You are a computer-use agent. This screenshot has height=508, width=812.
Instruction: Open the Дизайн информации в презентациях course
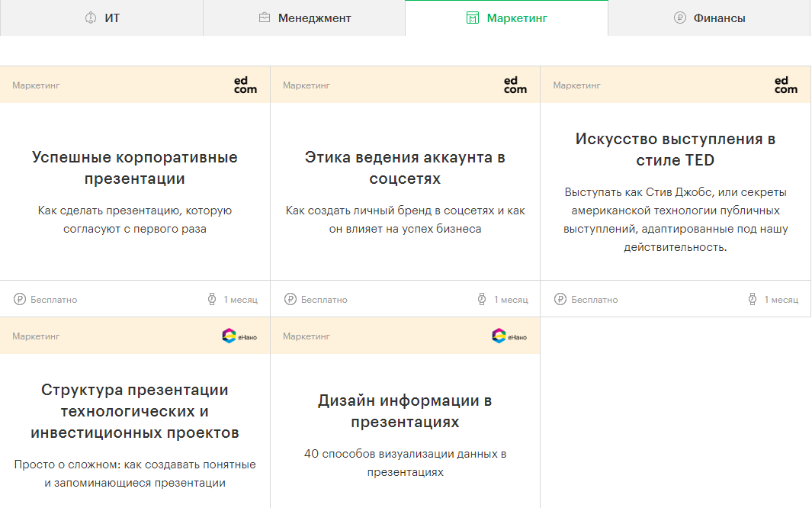click(405, 411)
